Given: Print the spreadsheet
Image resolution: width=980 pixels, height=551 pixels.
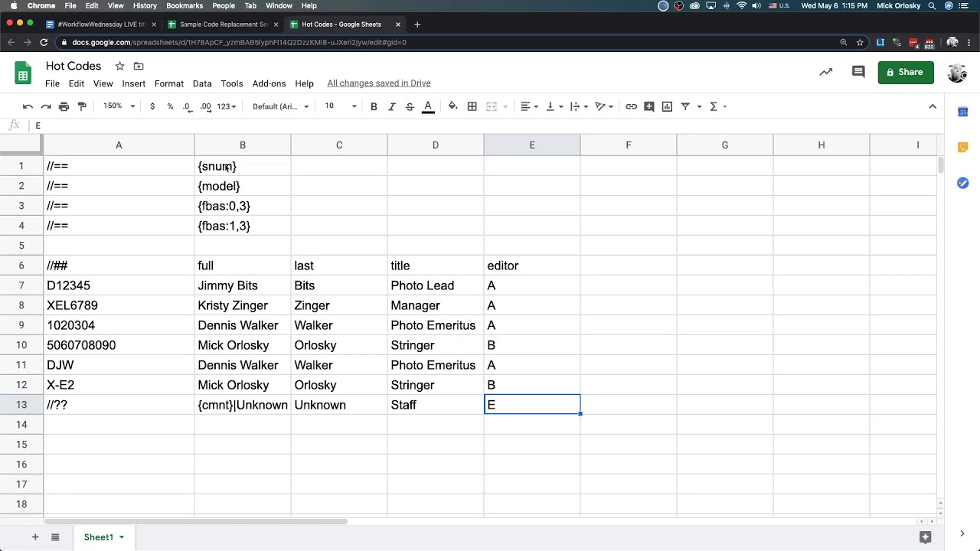Looking at the screenshot, I should [x=64, y=106].
